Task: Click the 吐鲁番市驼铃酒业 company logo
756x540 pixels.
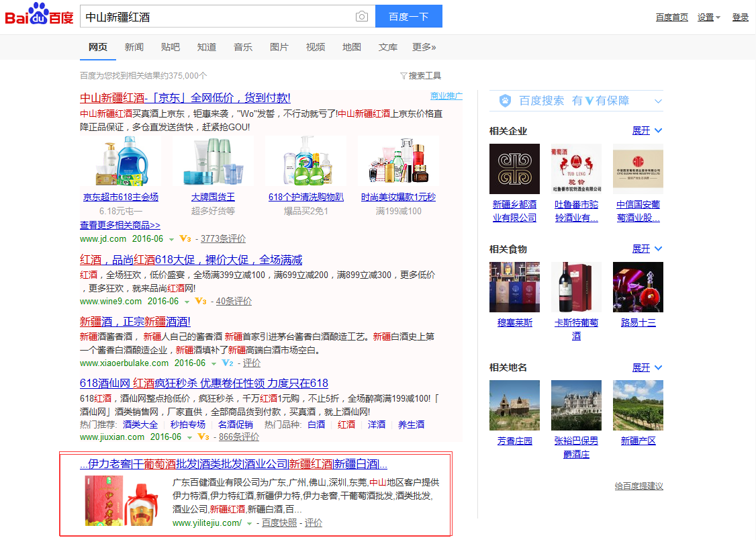Action: coord(576,169)
